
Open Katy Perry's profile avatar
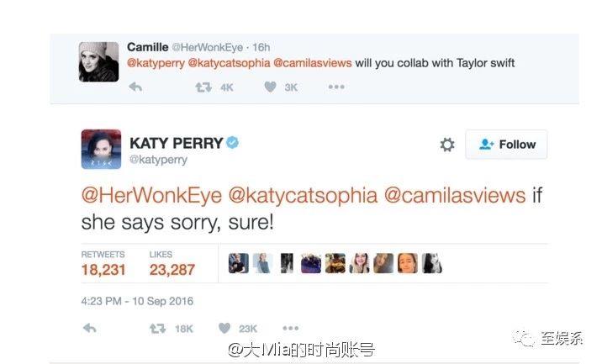(102, 149)
